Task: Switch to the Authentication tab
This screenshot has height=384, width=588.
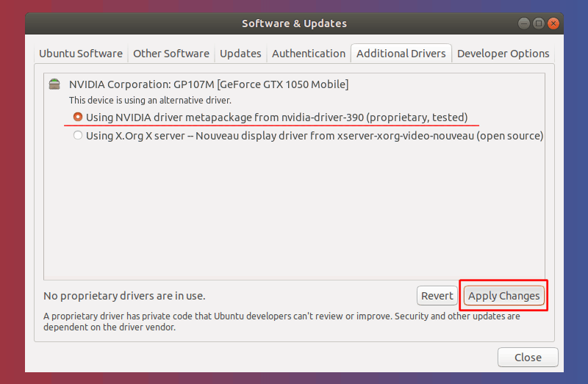Action: [308, 54]
